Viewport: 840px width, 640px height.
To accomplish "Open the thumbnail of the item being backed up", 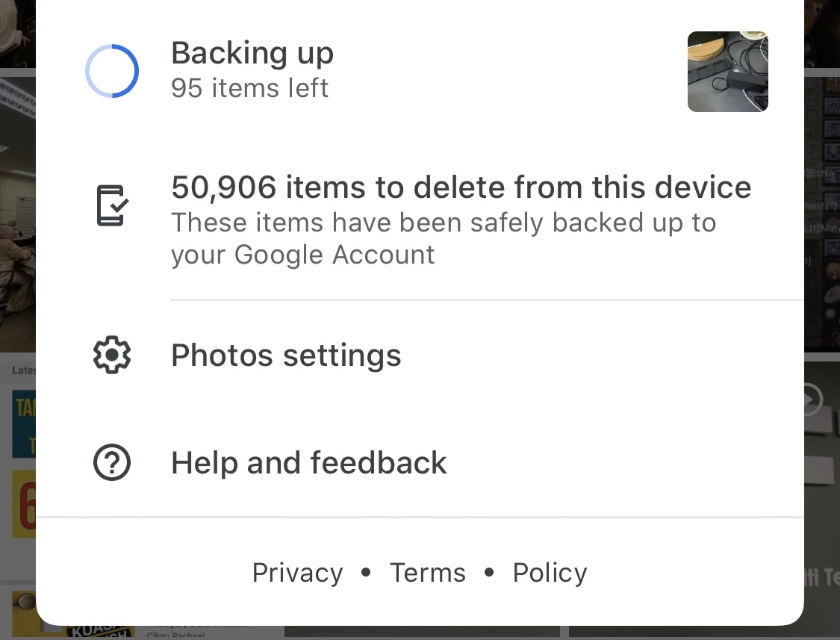I will click(727, 72).
